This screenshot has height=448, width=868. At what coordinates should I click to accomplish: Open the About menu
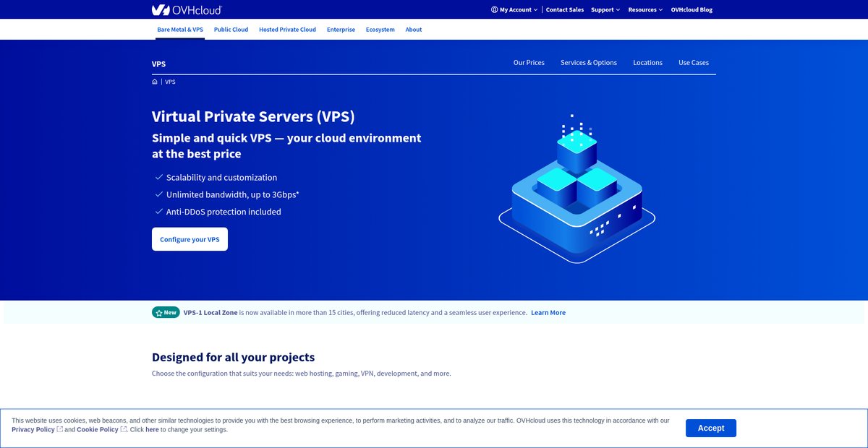coord(414,30)
